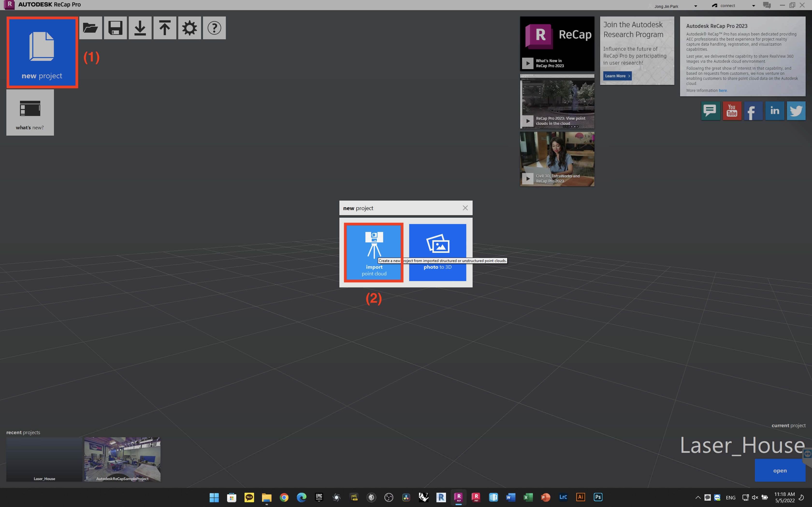
Task: Open the help question mark icon
Action: [214, 28]
